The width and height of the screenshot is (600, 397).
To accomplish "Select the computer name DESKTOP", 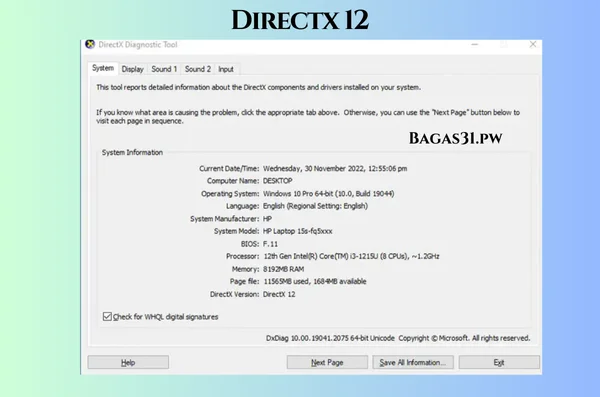I will 278,181.
